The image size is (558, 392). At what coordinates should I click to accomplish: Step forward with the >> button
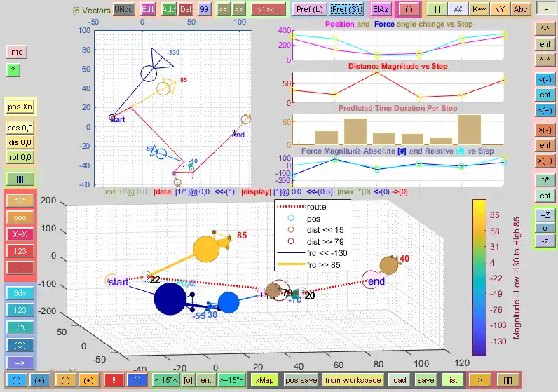[x=238, y=10]
